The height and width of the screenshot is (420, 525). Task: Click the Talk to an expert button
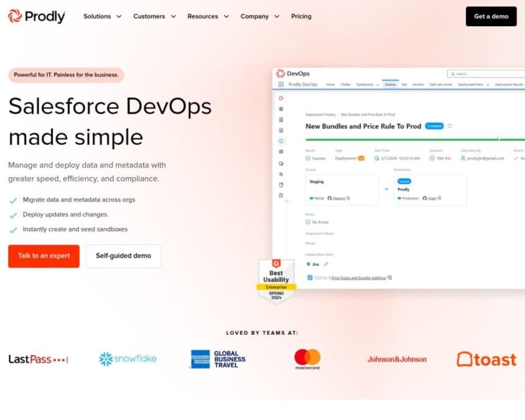coord(44,256)
